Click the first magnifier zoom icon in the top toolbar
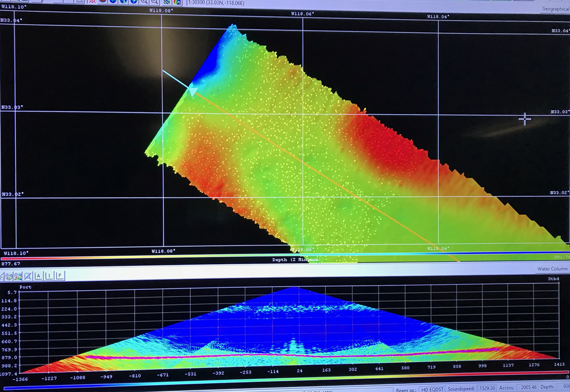Viewport: 570px width, 392px height. [x=144, y=2]
